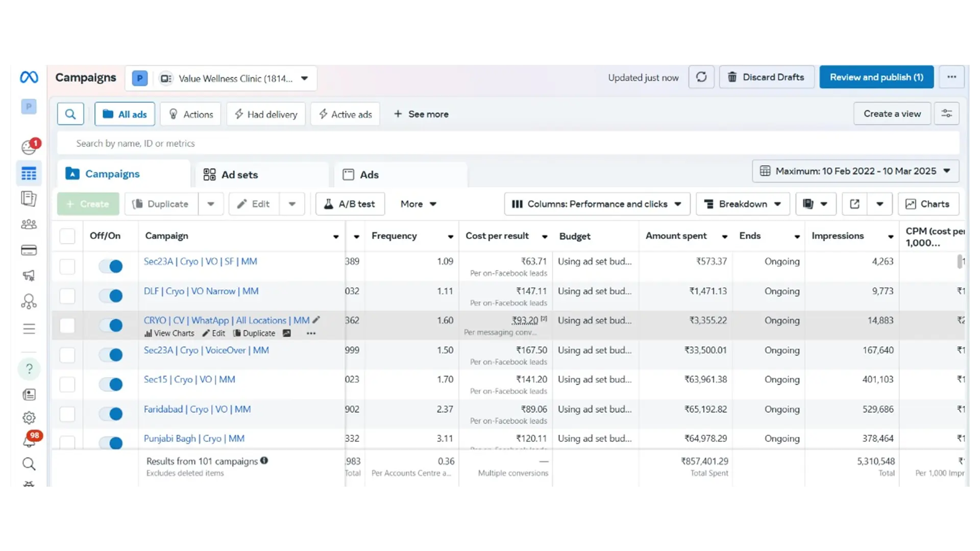
Task: Select the Had delivery filter
Action: (266, 114)
